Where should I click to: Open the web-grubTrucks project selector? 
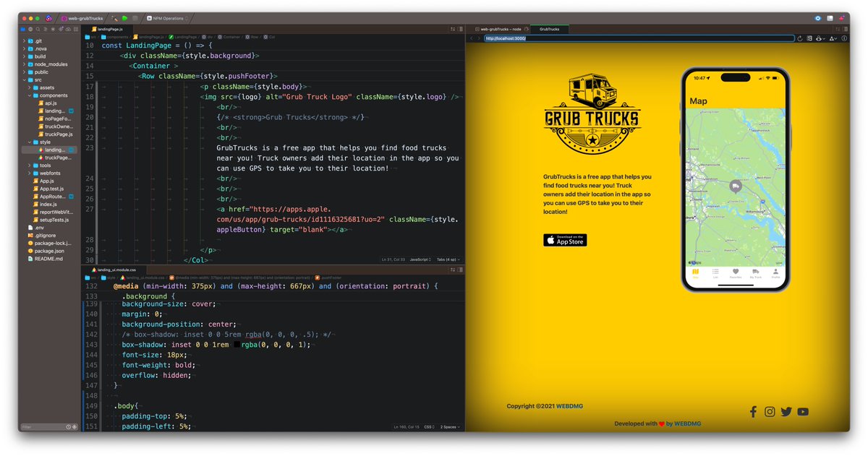point(83,17)
